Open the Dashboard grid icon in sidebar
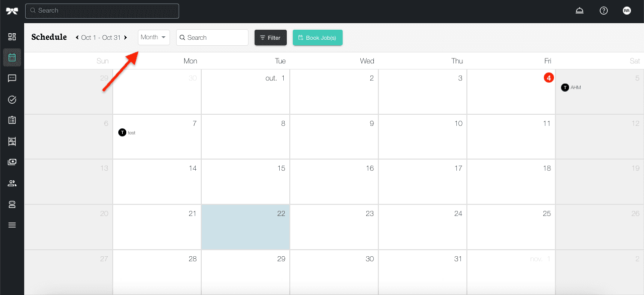The width and height of the screenshot is (644, 295). (12, 36)
